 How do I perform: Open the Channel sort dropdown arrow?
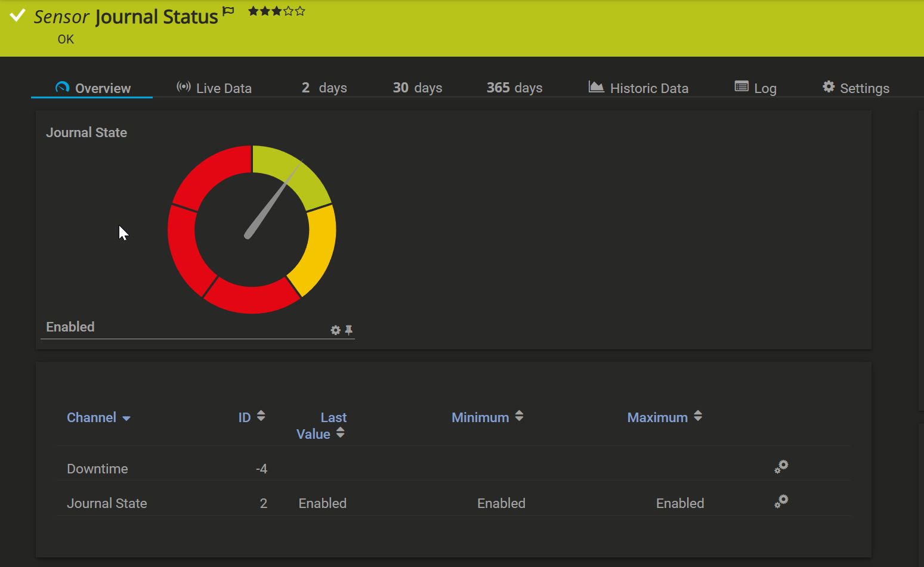click(x=127, y=418)
